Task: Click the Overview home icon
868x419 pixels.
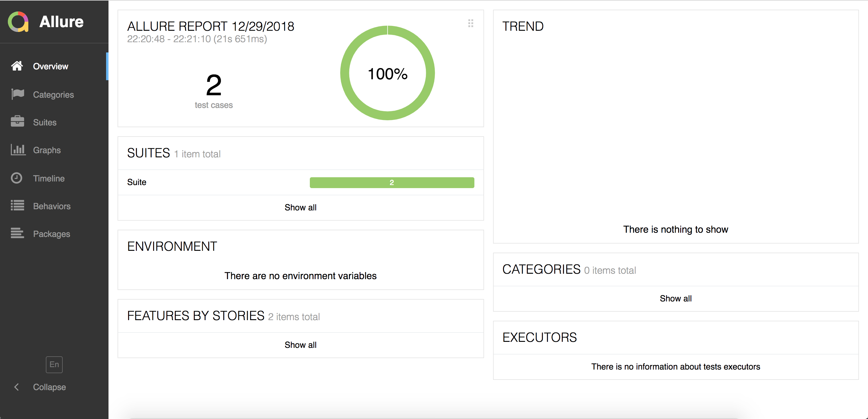Action: point(17,66)
